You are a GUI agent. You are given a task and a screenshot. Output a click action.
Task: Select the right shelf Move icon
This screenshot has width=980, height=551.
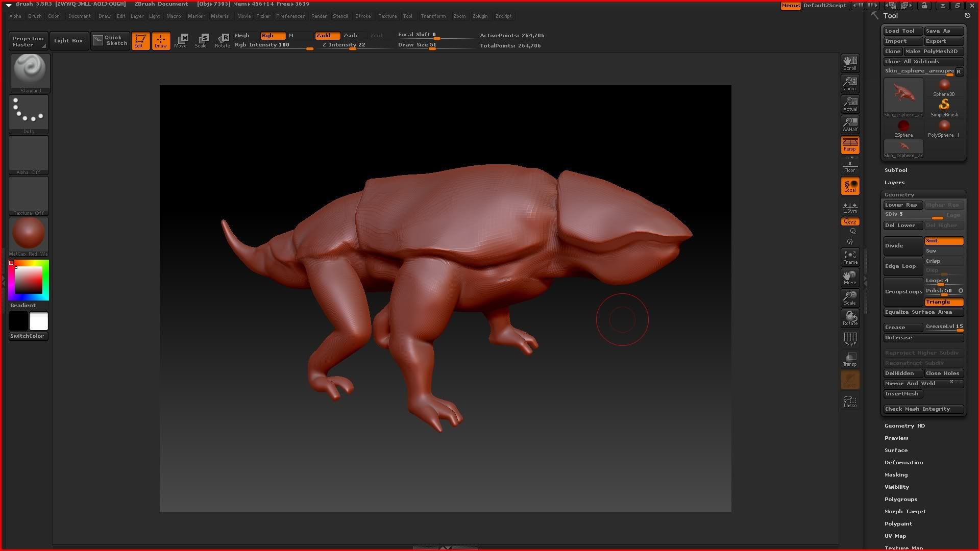pos(850,278)
